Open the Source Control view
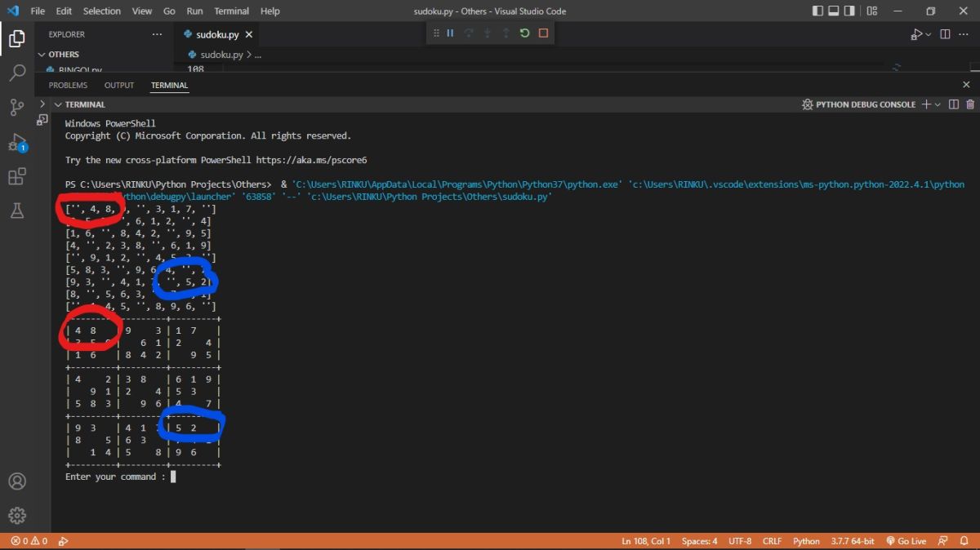Viewport: 980px width, 550px height. [16, 107]
